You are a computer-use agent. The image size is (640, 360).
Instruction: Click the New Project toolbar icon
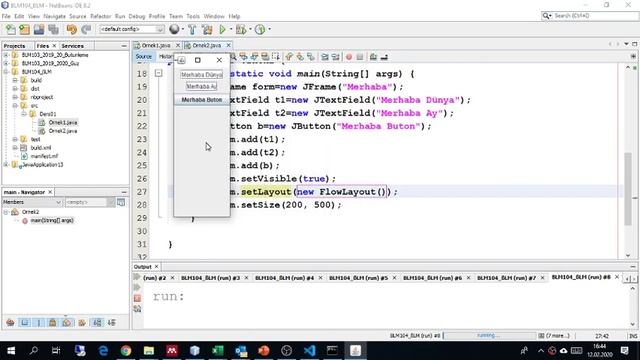(24, 29)
